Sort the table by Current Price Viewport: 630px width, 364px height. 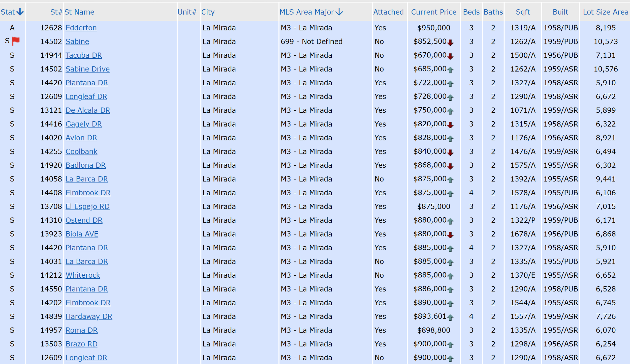tap(433, 12)
